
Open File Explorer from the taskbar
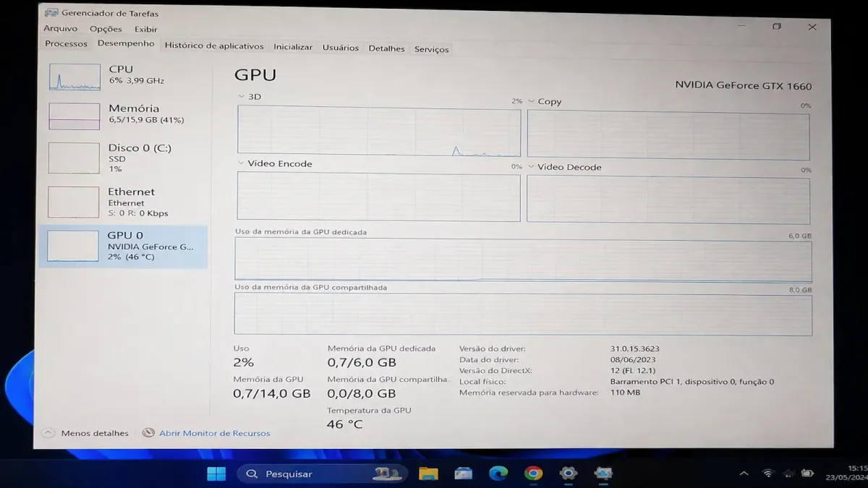(x=428, y=474)
